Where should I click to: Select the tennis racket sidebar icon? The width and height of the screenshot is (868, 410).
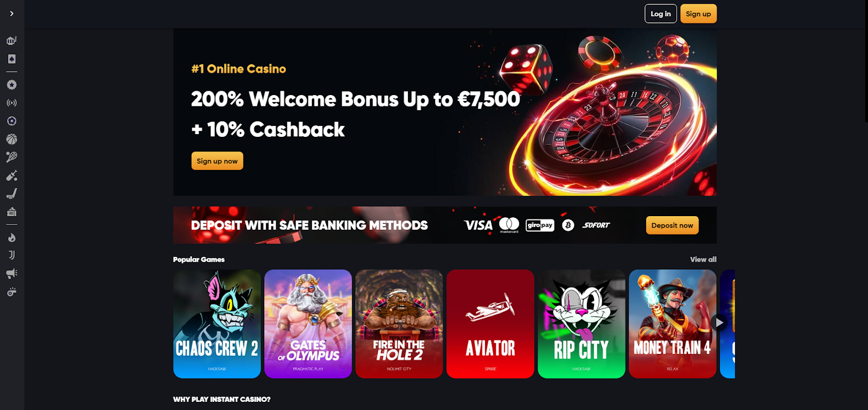click(11, 157)
